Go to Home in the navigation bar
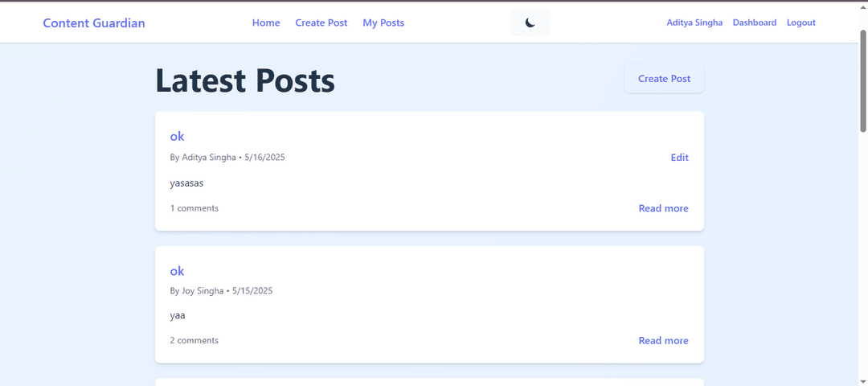The width and height of the screenshot is (868, 386). point(266,23)
